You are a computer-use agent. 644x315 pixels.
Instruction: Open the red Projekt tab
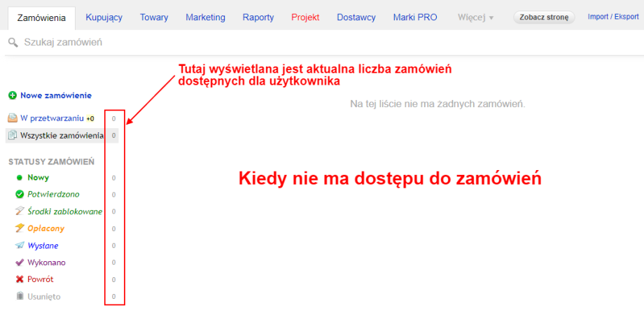point(305,17)
